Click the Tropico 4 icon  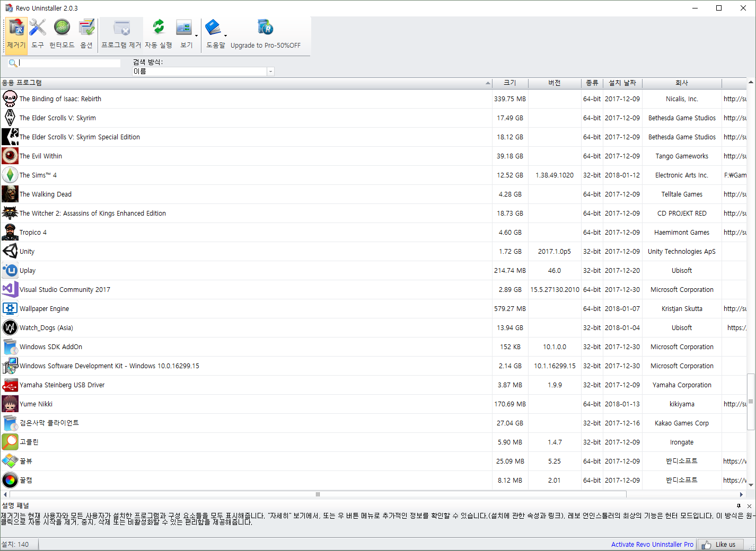10,232
